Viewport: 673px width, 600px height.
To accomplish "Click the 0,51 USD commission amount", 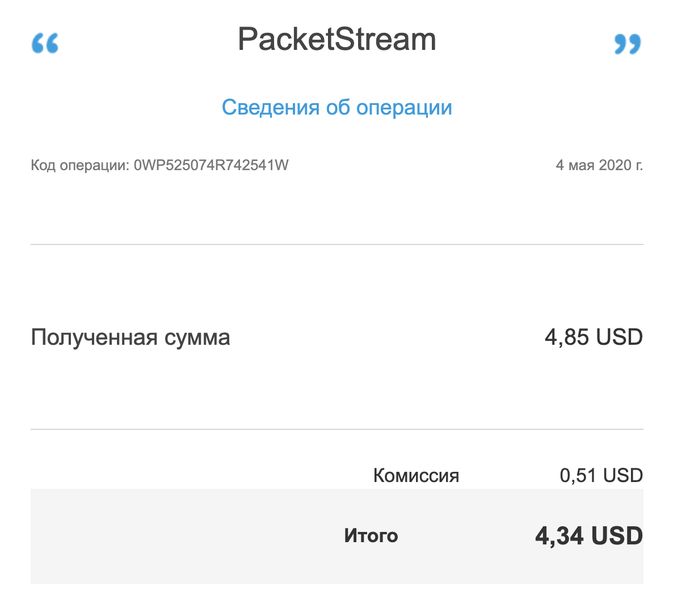I will pyautogui.click(x=601, y=476).
